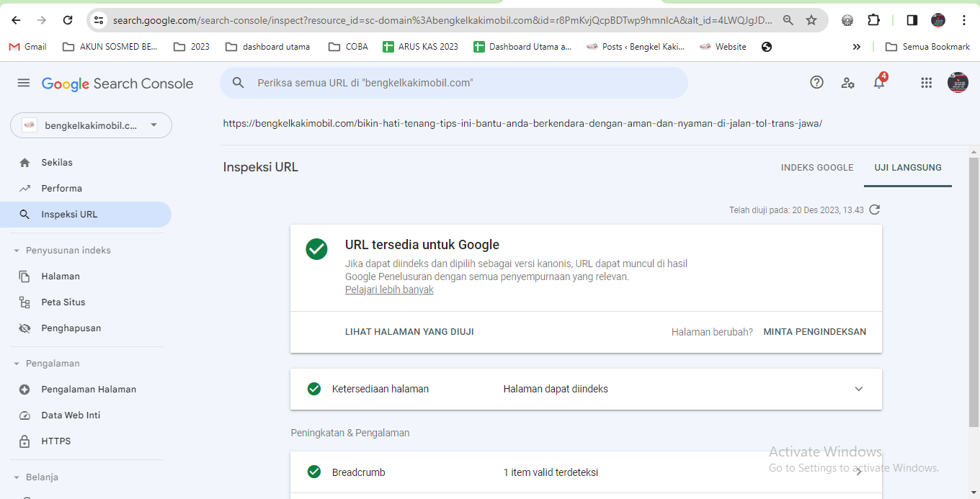Open user management settings icon

(848, 83)
